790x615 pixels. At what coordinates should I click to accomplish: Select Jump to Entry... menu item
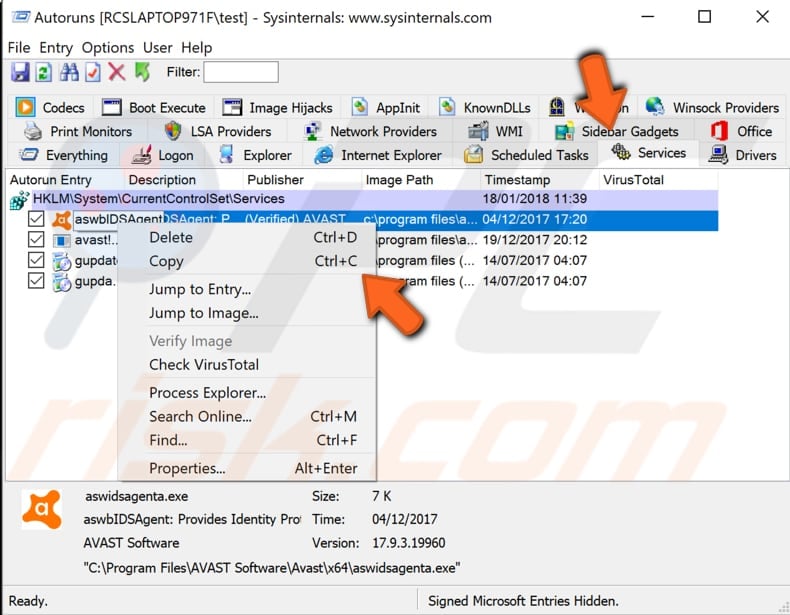[247, 289]
